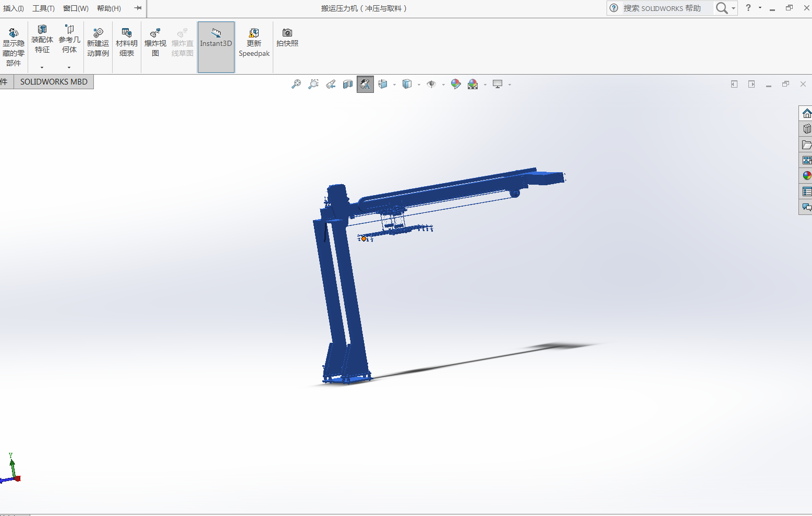The width and height of the screenshot is (812, 516).
Task: Click the 爆炸视图 button
Action: [155, 43]
